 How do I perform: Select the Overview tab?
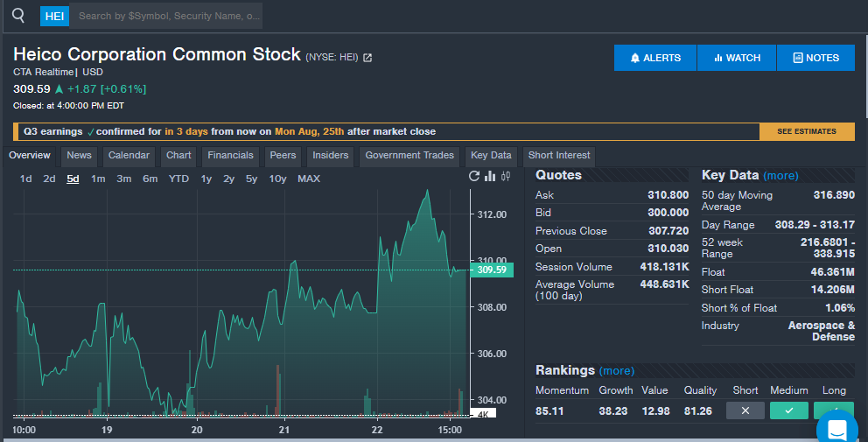(x=30, y=155)
